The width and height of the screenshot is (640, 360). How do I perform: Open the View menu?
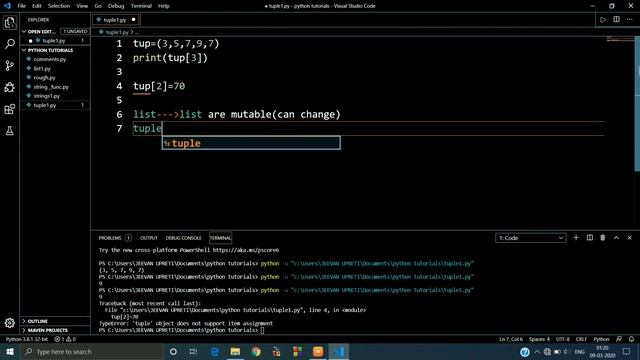coord(82,6)
